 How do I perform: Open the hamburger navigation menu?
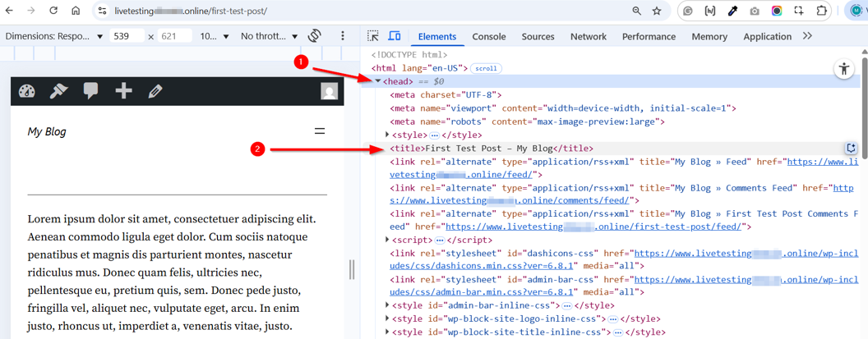[320, 131]
